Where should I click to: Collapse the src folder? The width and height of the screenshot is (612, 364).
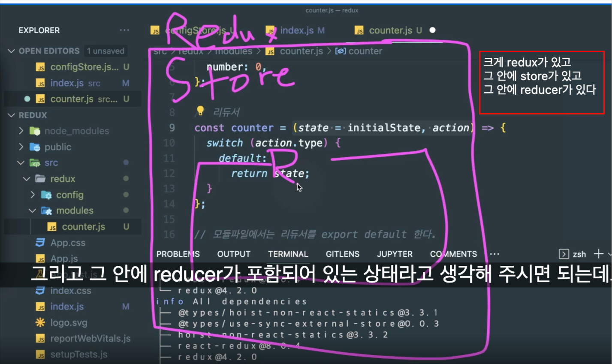point(21,162)
